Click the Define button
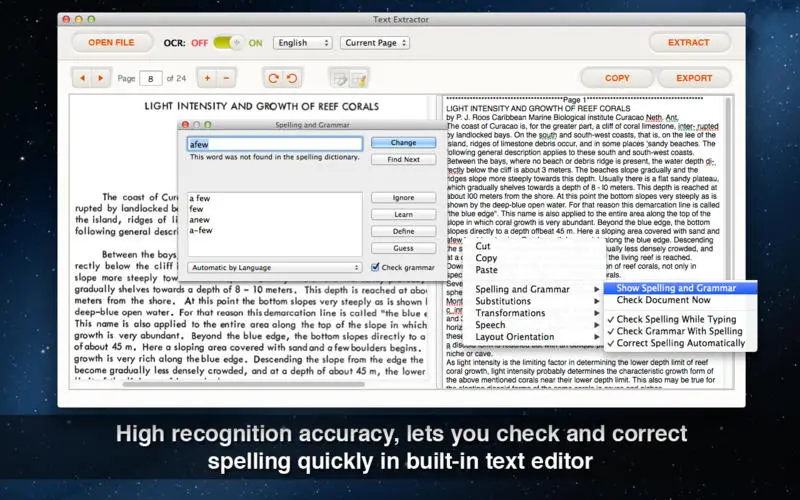This screenshot has width=800, height=500. (x=404, y=231)
